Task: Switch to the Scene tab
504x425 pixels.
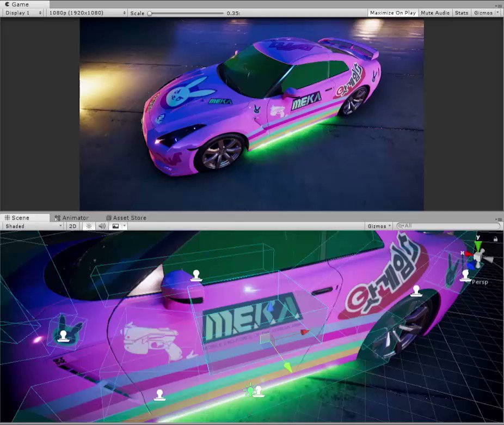Action: pos(24,218)
